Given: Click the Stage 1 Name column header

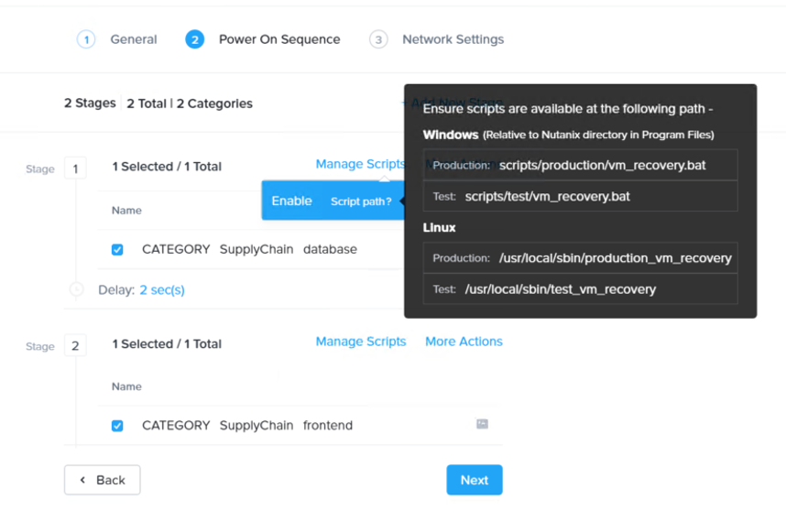Looking at the screenshot, I should pyautogui.click(x=126, y=211).
